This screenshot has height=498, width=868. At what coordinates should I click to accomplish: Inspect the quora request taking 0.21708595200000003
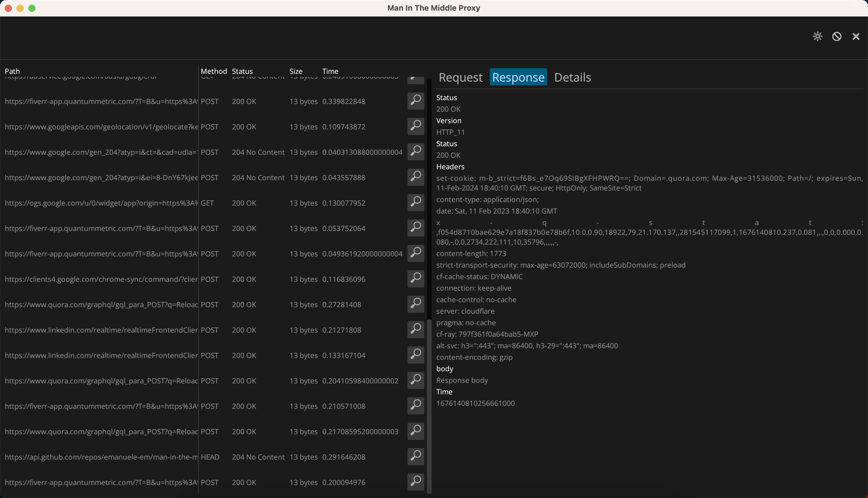click(416, 431)
